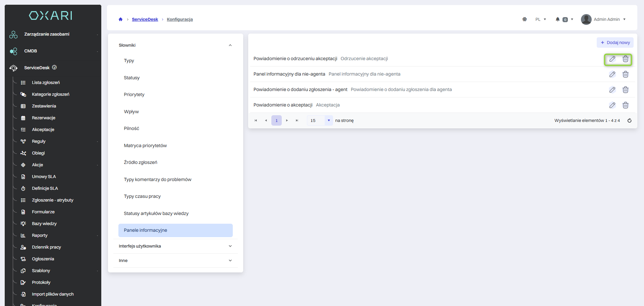Screen dimensions: 644x306
Task: Refresh the list with reload icon
Action: coord(629,121)
